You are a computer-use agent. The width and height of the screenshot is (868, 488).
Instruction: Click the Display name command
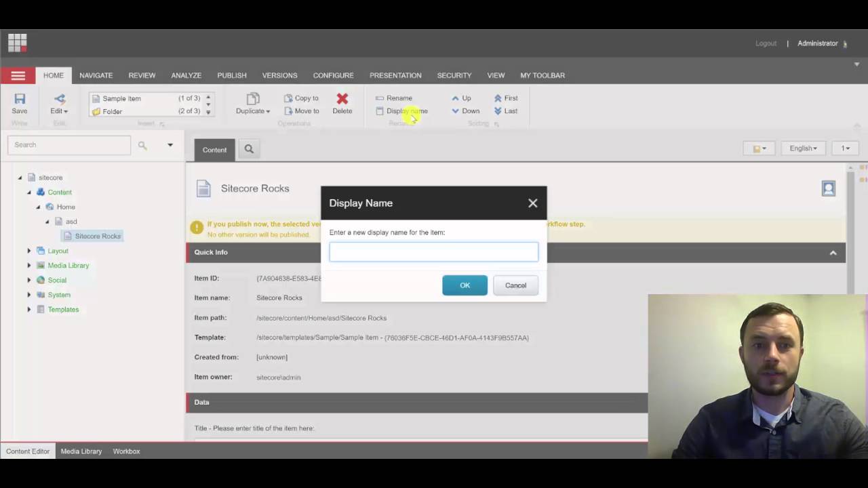pyautogui.click(x=401, y=111)
